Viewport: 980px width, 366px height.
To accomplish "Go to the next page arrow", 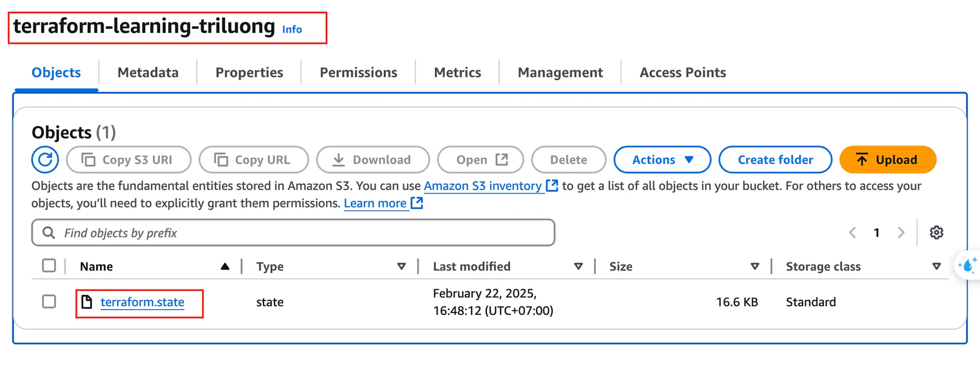I will pos(901,232).
